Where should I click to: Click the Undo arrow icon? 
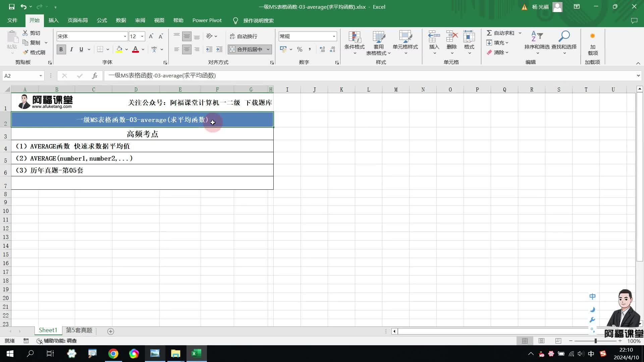(23, 7)
